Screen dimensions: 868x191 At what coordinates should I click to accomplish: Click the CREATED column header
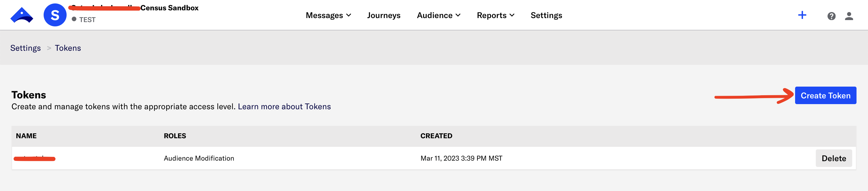click(x=436, y=136)
